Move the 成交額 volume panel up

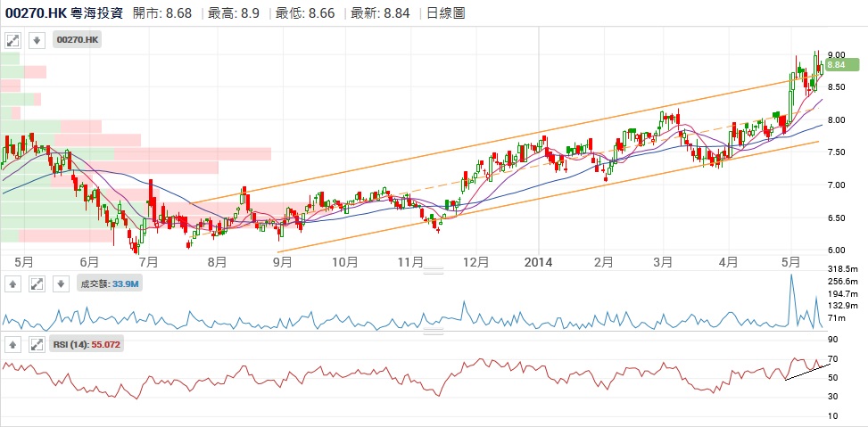(13, 283)
